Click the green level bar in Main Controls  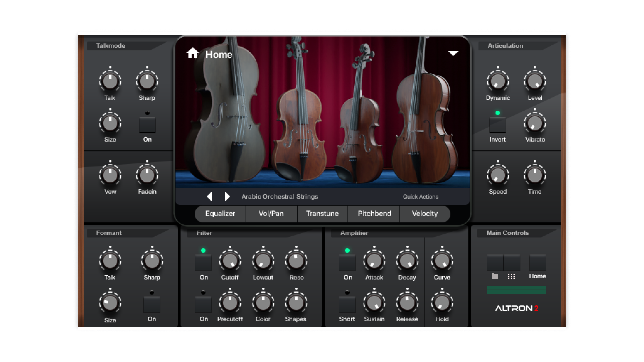516,290
